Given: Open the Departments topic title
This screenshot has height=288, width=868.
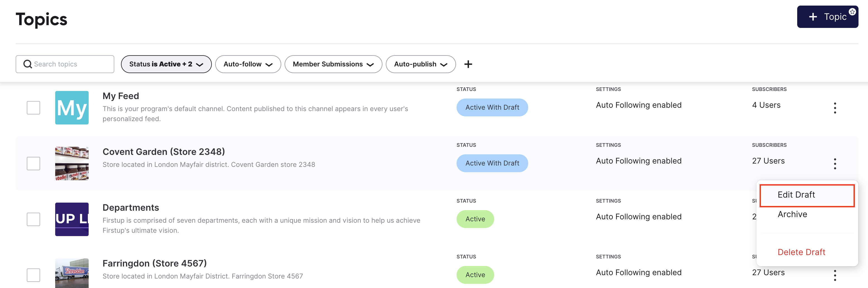Looking at the screenshot, I should (131, 208).
